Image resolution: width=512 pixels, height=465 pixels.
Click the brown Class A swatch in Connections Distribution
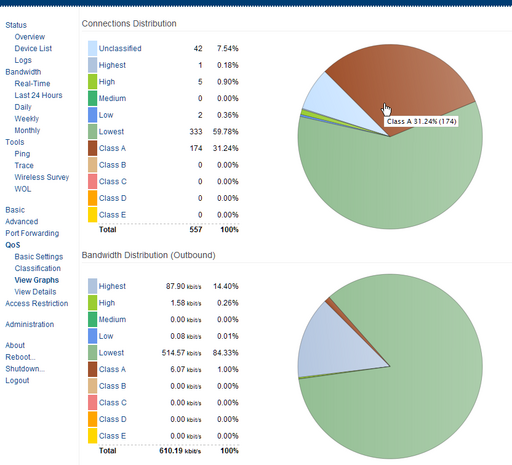92,148
